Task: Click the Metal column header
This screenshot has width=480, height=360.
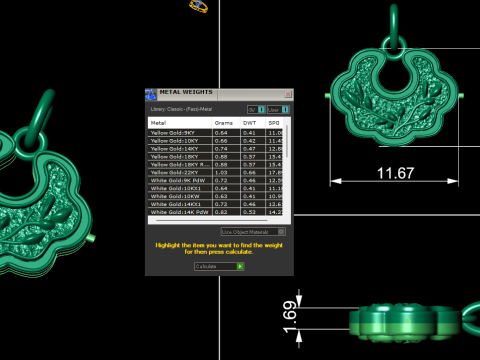Action: tap(180, 123)
